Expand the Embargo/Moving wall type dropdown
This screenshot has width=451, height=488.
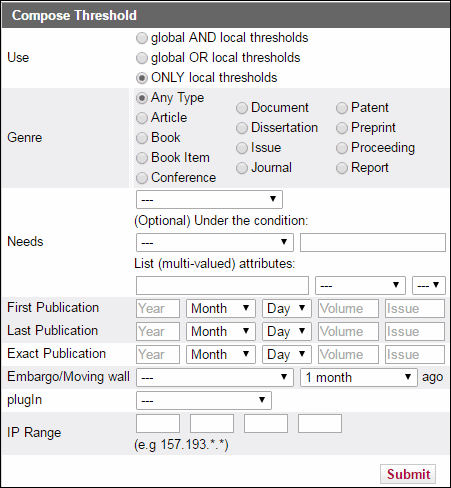point(215,377)
